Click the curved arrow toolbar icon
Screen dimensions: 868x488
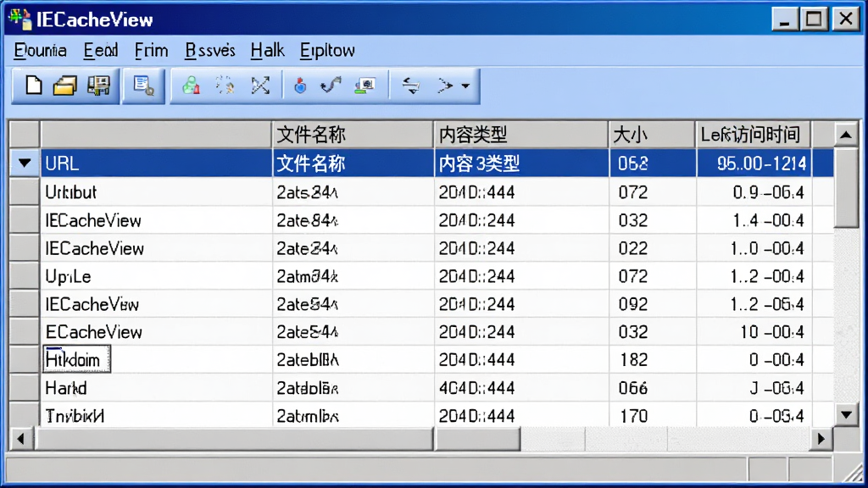pos(331,86)
